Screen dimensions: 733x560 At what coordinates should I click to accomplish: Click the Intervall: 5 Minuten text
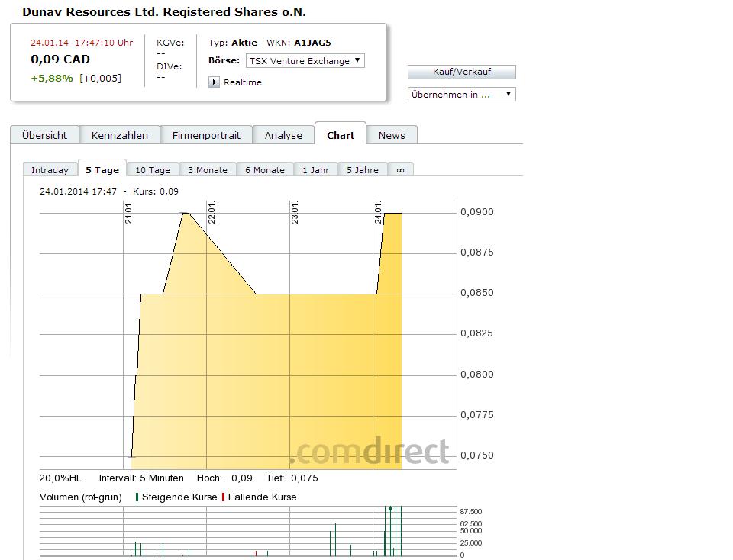141,478
